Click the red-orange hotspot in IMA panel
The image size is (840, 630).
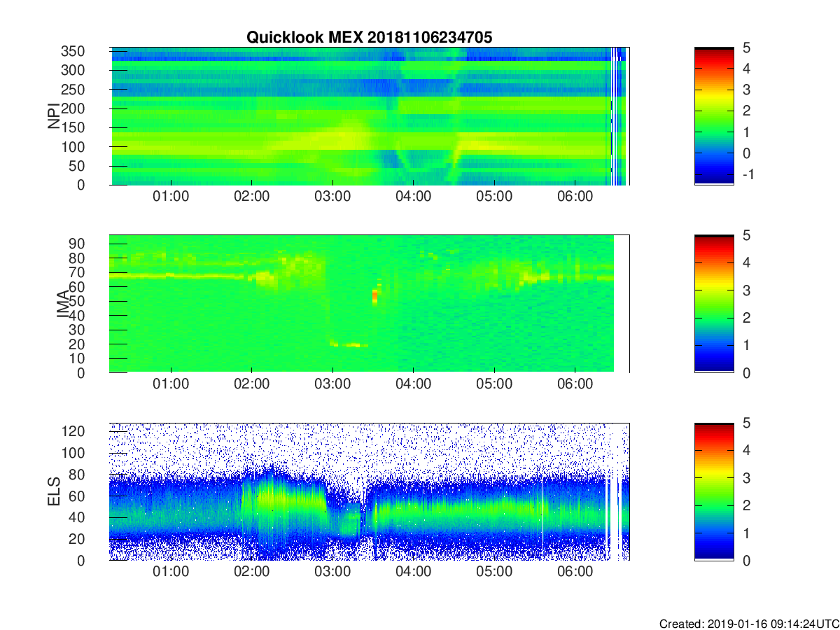click(374, 296)
